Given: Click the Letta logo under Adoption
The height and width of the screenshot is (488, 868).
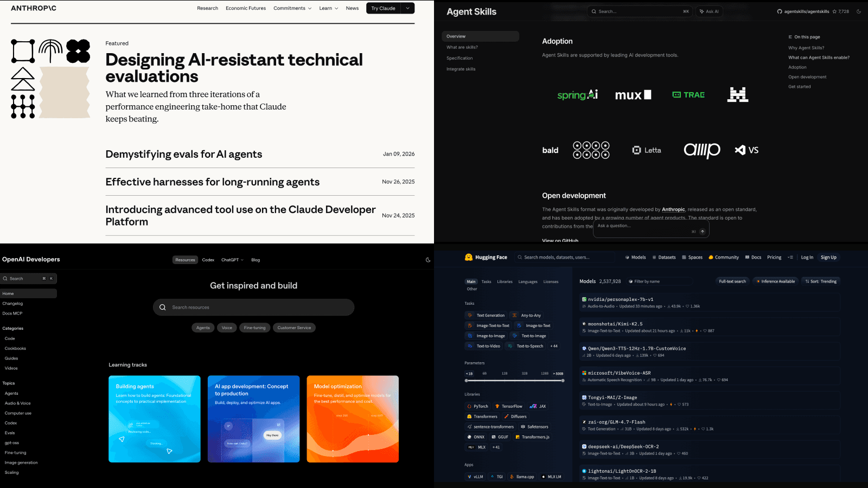Looking at the screenshot, I should [647, 150].
